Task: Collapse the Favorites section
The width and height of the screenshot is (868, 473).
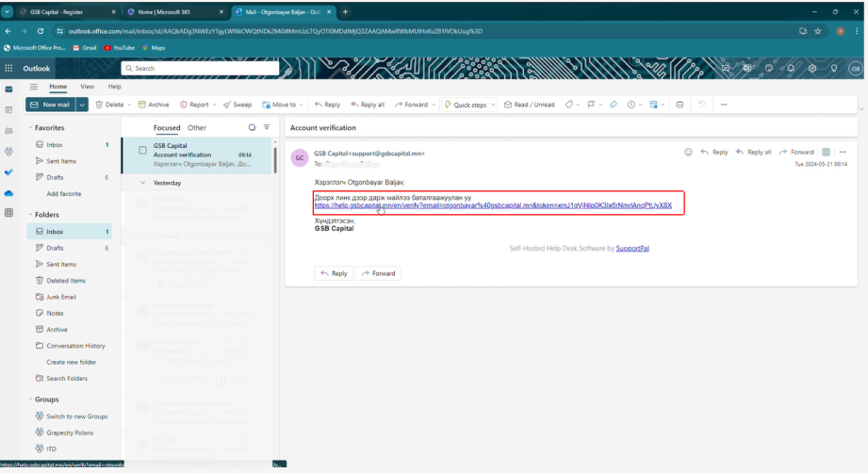Action: coord(30,128)
